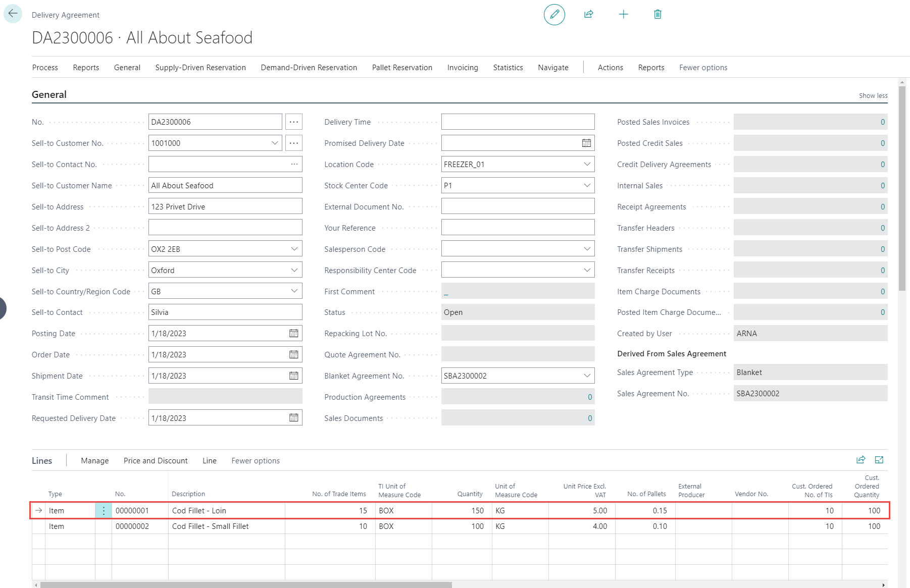Image resolution: width=910 pixels, height=588 pixels.
Task: Click the External Document No. field
Action: (x=517, y=207)
